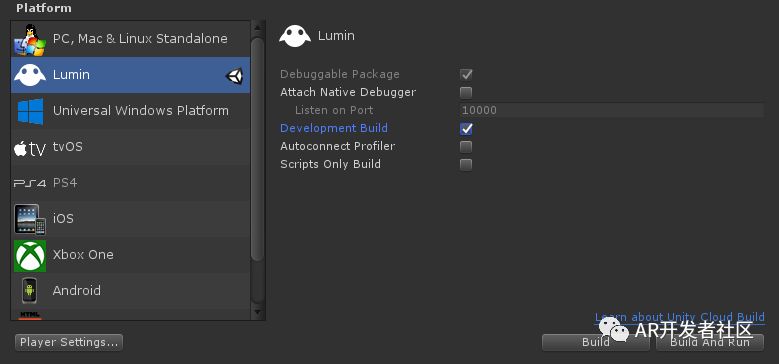779x364 pixels.
Task: Click the Listen on Port field
Action: click(612, 110)
